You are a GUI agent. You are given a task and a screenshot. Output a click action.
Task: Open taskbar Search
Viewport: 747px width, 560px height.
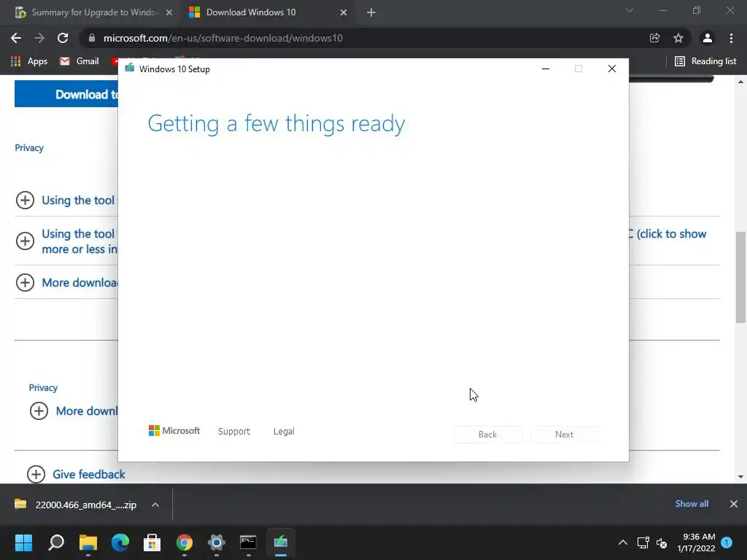56,542
